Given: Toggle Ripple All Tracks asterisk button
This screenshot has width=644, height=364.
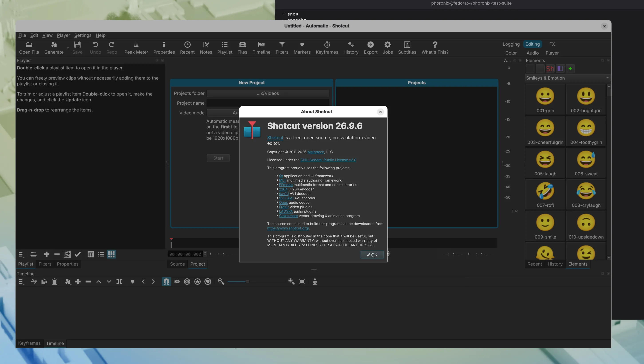Looking at the screenshot, I should point(198,282).
